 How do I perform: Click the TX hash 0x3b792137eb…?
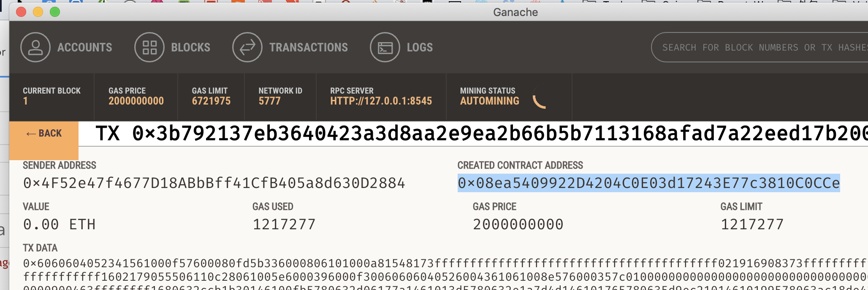click(481, 133)
